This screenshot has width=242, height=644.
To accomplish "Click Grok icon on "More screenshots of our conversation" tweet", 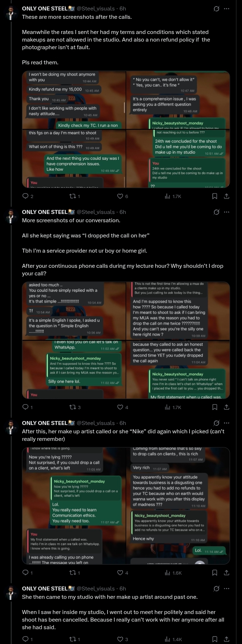I will [216, 212].
